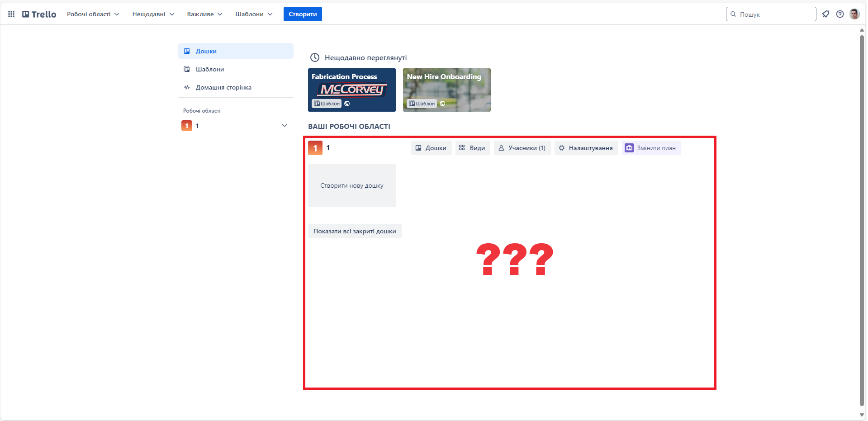Viewport: 868px width, 421px height.
Task: Click Створити нову дошку tile
Action: (352, 185)
